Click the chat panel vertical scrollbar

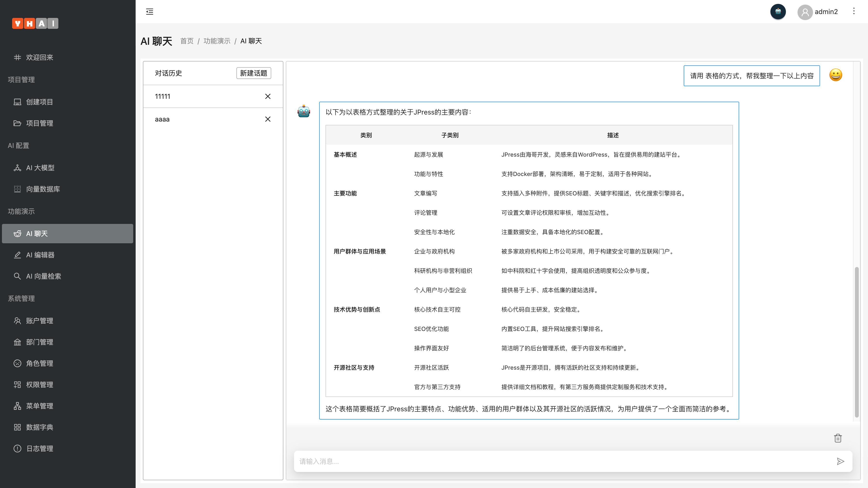tap(857, 342)
